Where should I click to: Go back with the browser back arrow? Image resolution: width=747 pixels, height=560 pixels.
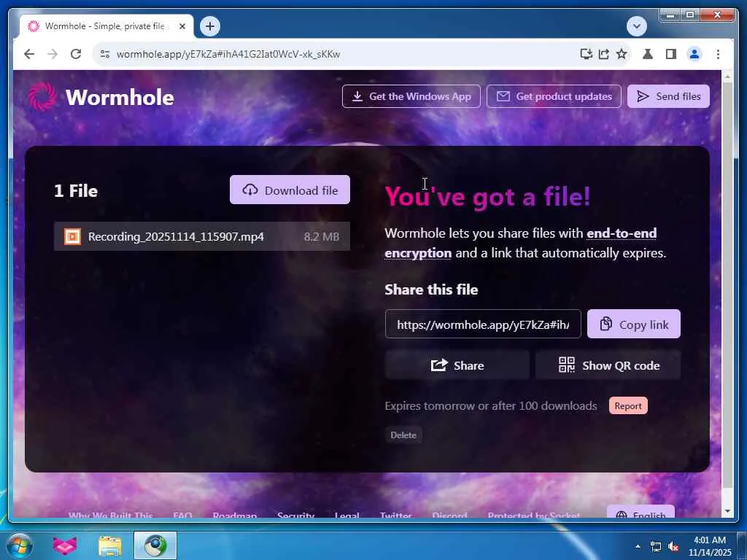pos(29,54)
